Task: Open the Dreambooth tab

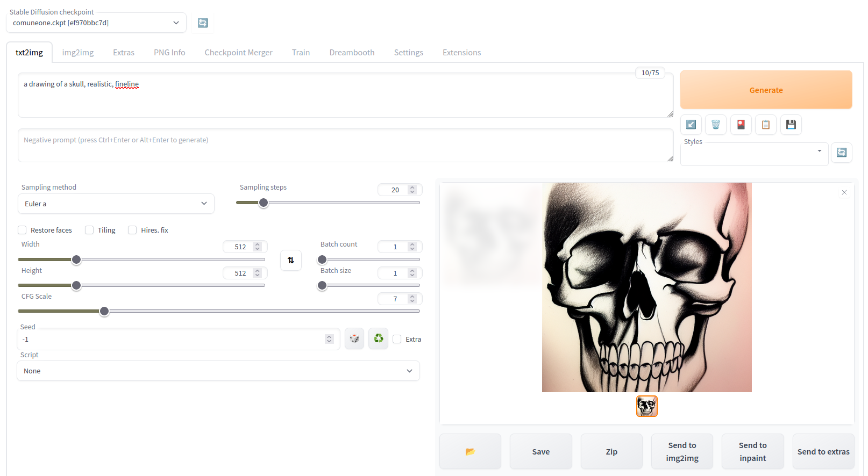Action: pyautogui.click(x=352, y=53)
